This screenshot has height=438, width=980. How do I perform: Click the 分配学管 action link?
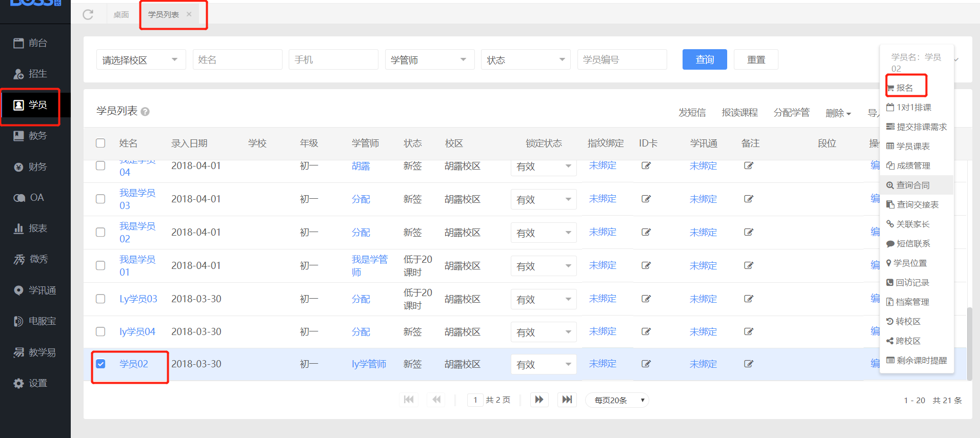tap(791, 112)
